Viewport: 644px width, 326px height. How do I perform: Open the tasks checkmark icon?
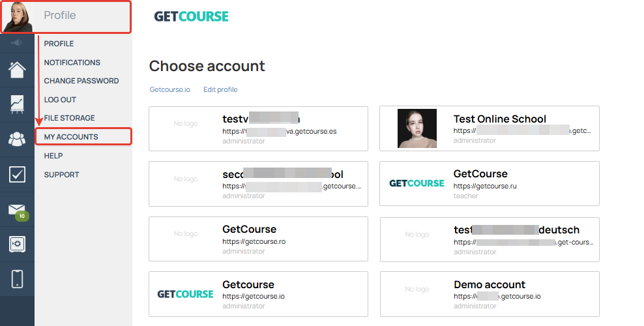point(17,175)
